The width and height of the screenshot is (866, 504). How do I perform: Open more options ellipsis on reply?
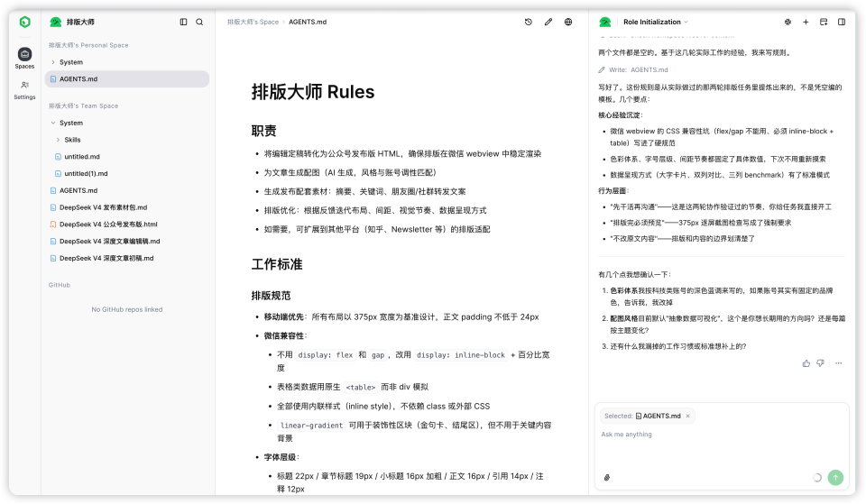coord(838,363)
